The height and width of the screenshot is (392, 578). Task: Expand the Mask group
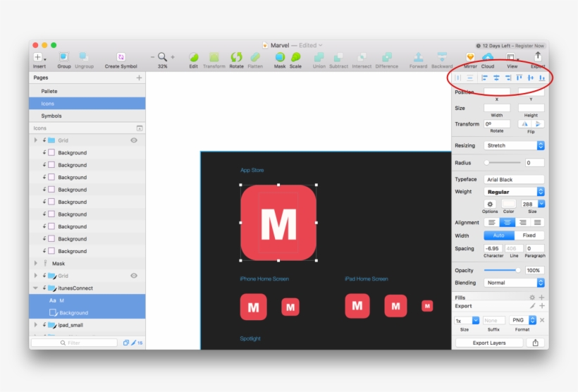tap(36, 263)
